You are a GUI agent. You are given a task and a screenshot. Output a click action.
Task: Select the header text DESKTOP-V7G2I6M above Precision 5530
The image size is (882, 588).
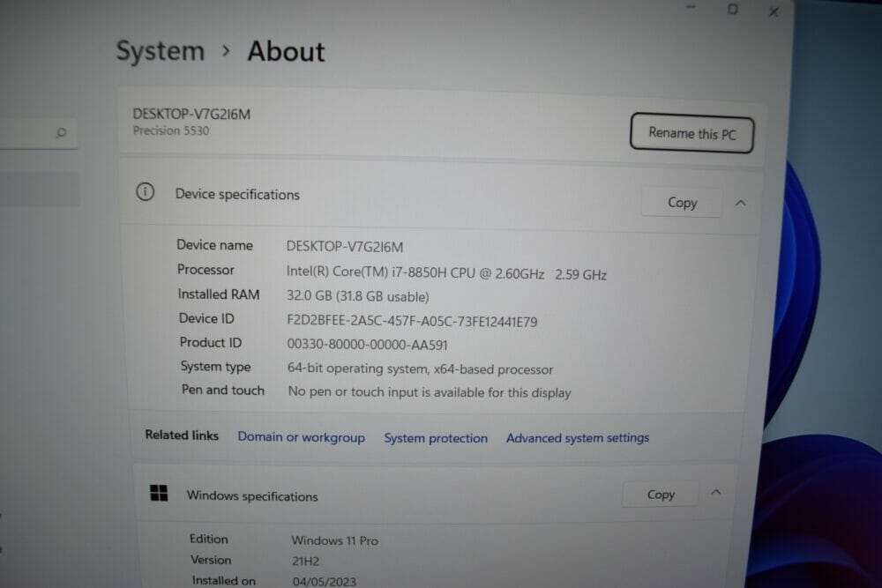click(x=191, y=114)
